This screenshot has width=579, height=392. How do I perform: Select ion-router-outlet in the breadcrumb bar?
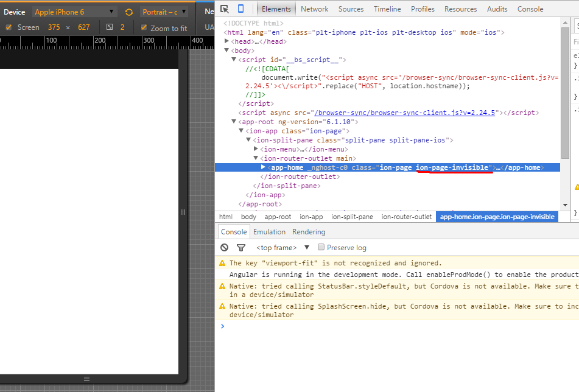coord(407,217)
